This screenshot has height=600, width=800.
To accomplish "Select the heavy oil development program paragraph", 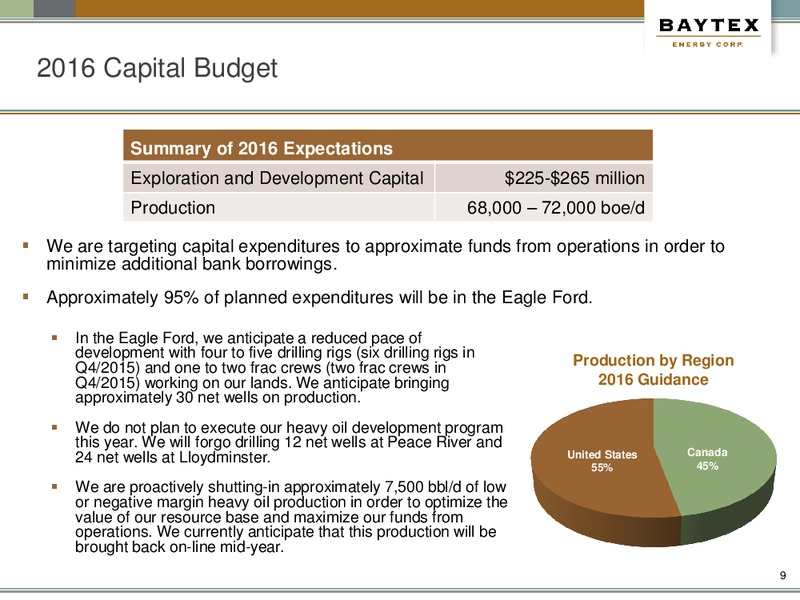I will (289, 442).
